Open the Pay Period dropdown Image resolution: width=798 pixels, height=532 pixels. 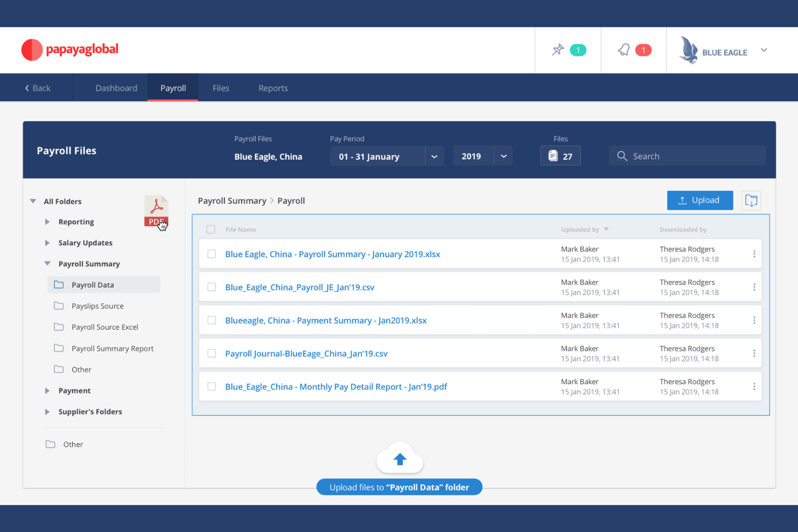[x=434, y=156]
